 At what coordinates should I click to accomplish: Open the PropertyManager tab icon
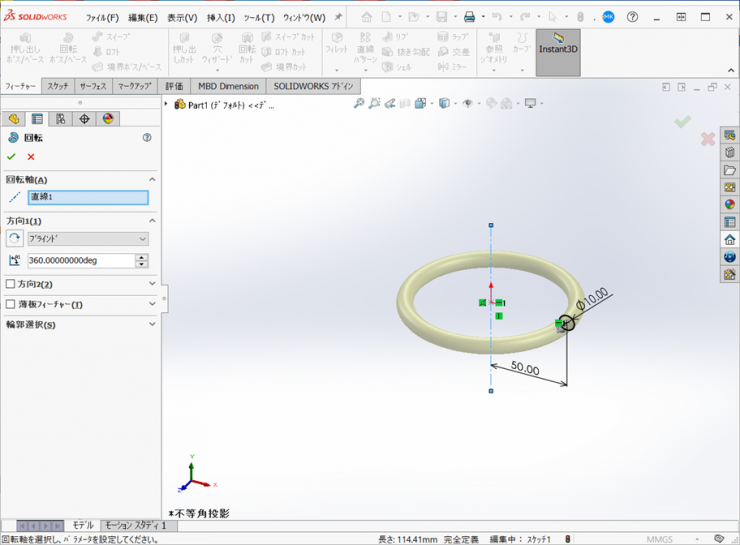(x=37, y=119)
